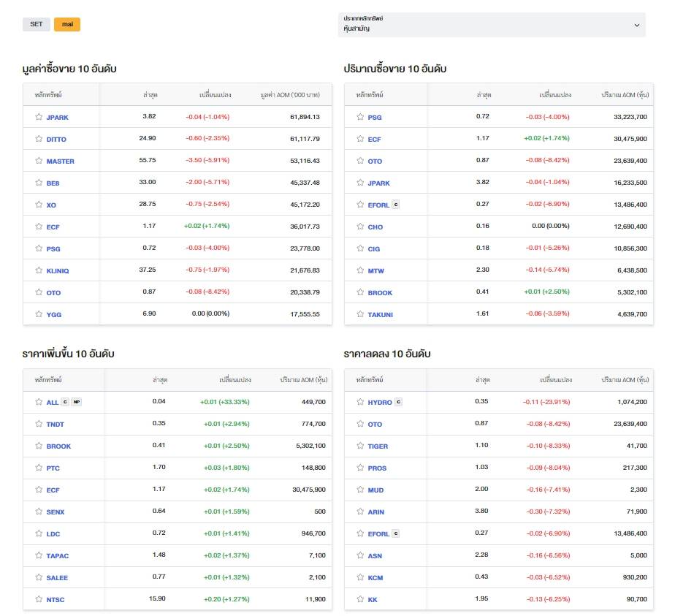Select the value 17,555.55 in YGG's row
The width and height of the screenshot is (675, 616).
[x=305, y=314]
